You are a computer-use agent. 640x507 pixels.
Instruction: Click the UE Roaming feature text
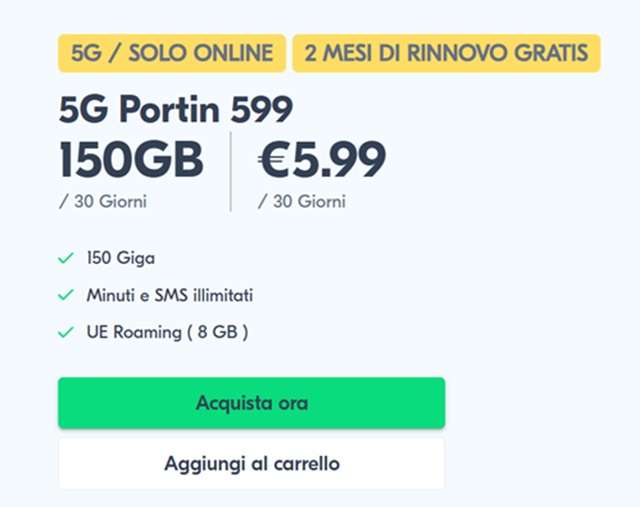click(x=130, y=331)
